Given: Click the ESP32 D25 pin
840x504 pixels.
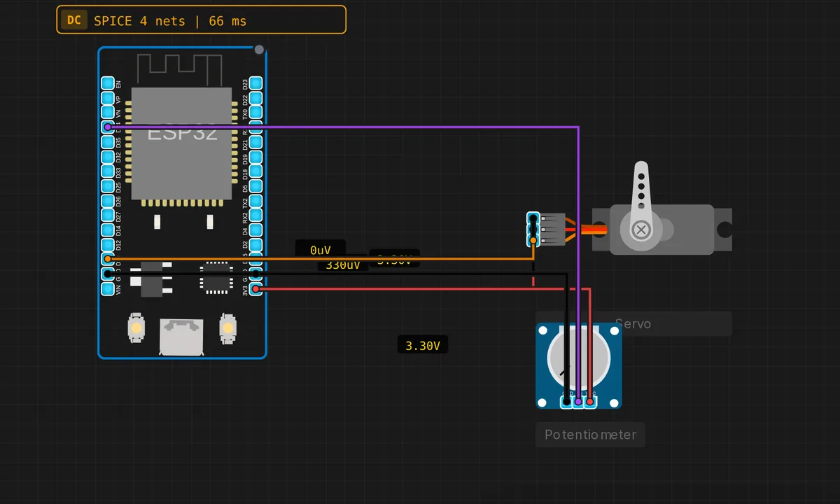Looking at the screenshot, I should tap(107, 186).
